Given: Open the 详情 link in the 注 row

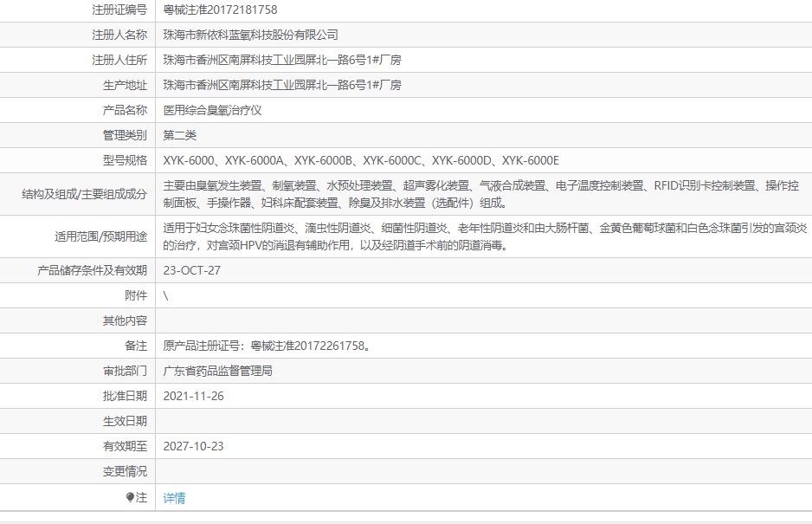Looking at the screenshot, I should coord(174,498).
